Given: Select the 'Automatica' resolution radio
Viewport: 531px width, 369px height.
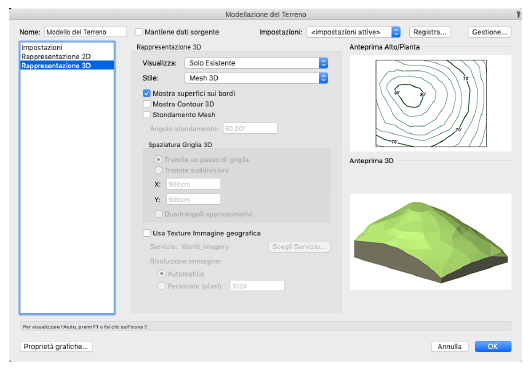Looking at the screenshot, I should 162,274.
